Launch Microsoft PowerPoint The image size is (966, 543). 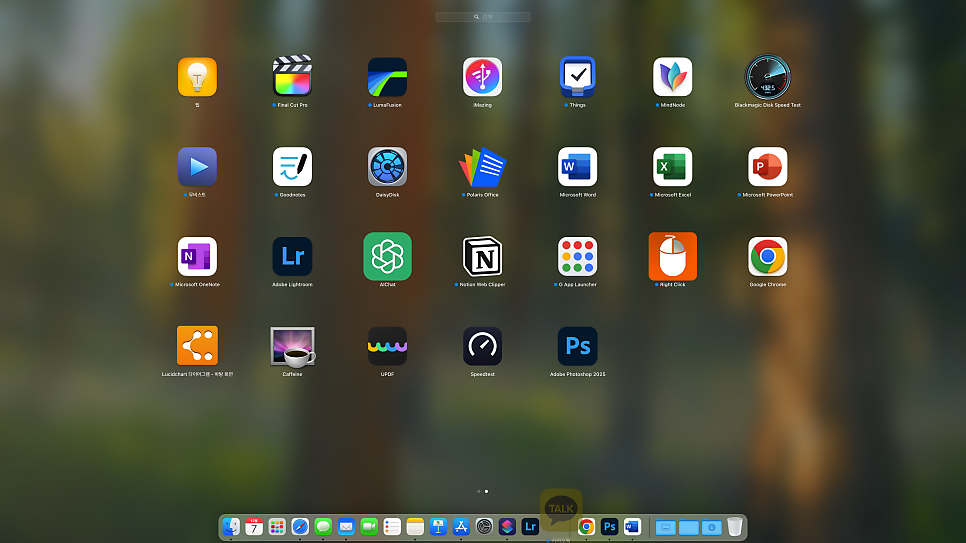tap(768, 166)
